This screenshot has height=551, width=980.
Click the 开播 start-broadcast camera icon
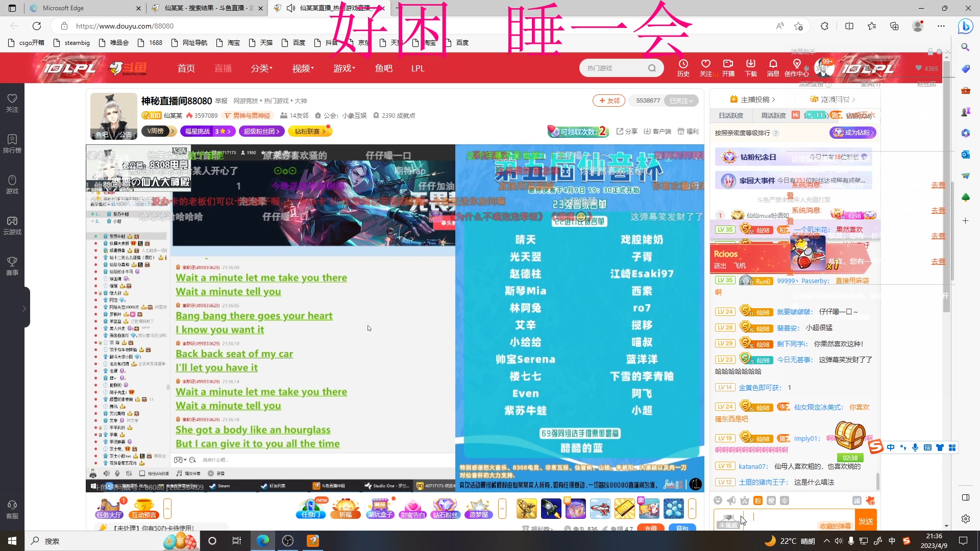click(728, 67)
